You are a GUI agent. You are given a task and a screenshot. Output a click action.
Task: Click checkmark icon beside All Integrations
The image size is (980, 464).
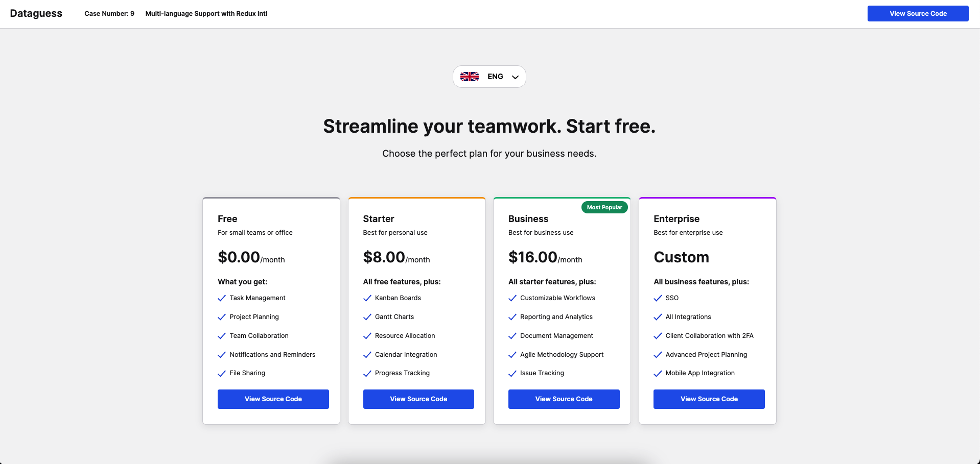point(658,317)
